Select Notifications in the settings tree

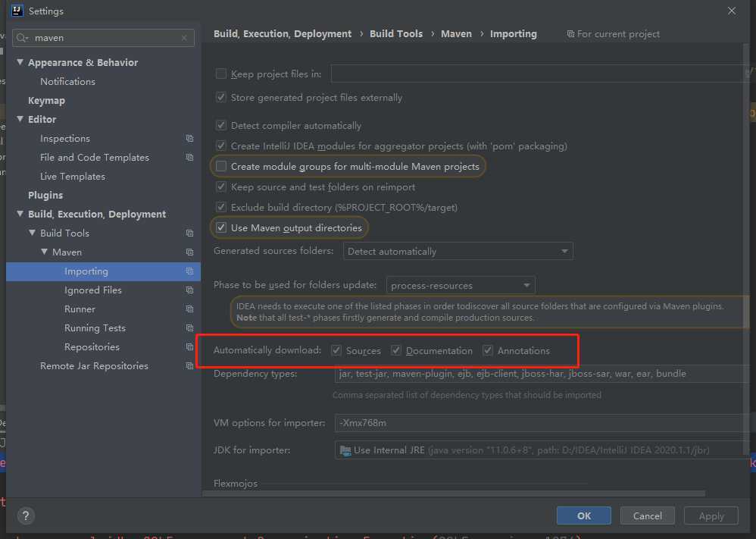click(x=67, y=82)
